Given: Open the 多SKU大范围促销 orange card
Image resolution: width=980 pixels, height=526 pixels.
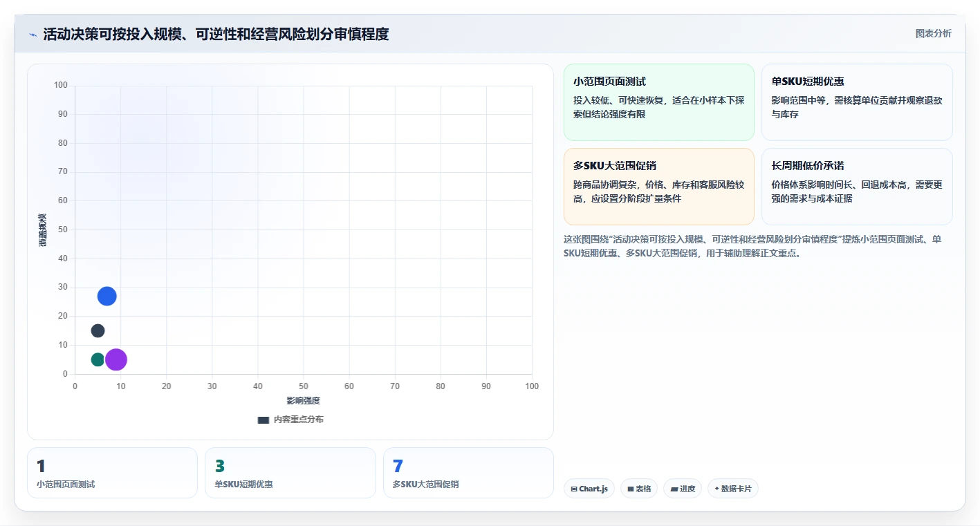Looking at the screenshot, I should pyautogui.click(x=658, y=187).
